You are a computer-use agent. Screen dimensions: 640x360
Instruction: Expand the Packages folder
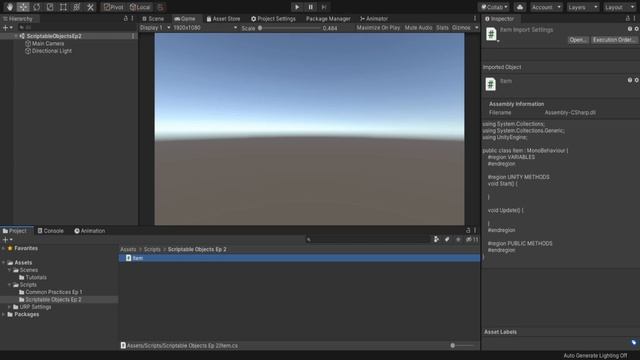tap(4, 314)
